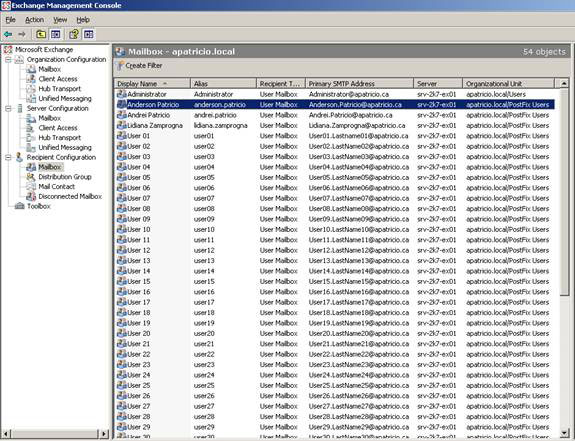
Task: Click the mailbox icon beside Andrei Patricio
Action: (121, 115)
